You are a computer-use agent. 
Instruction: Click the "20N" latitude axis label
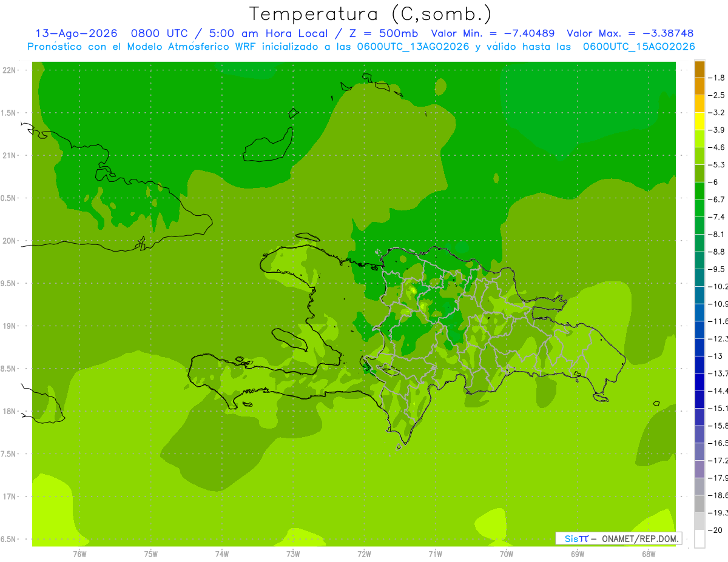[10, 241]
